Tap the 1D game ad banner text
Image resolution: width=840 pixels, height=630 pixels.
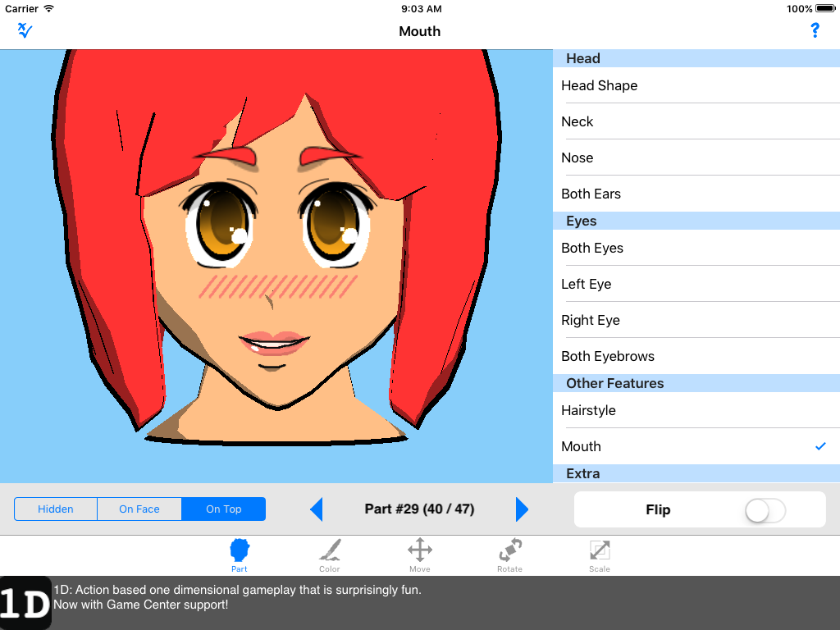click(238, 597)
